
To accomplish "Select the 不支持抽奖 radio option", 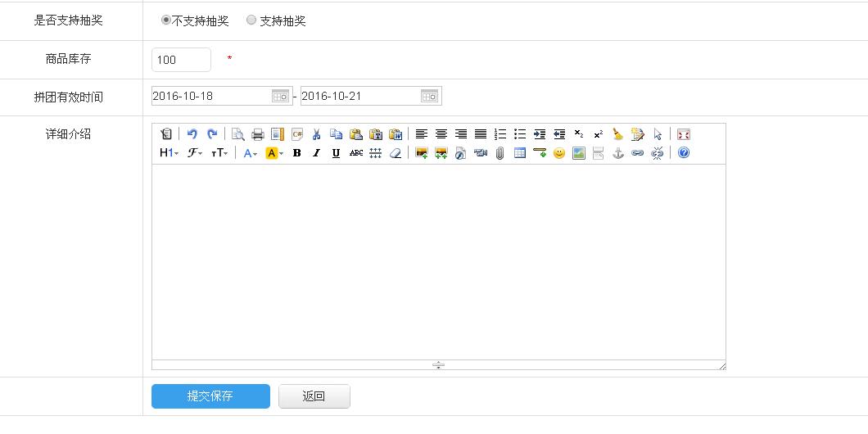I will click(x=166, y=20).
